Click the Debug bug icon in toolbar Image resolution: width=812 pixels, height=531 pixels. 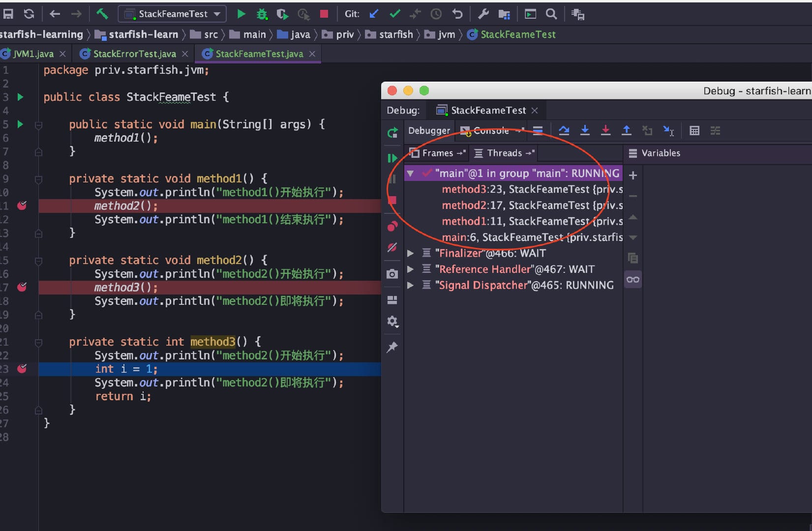tap(262, 14)
